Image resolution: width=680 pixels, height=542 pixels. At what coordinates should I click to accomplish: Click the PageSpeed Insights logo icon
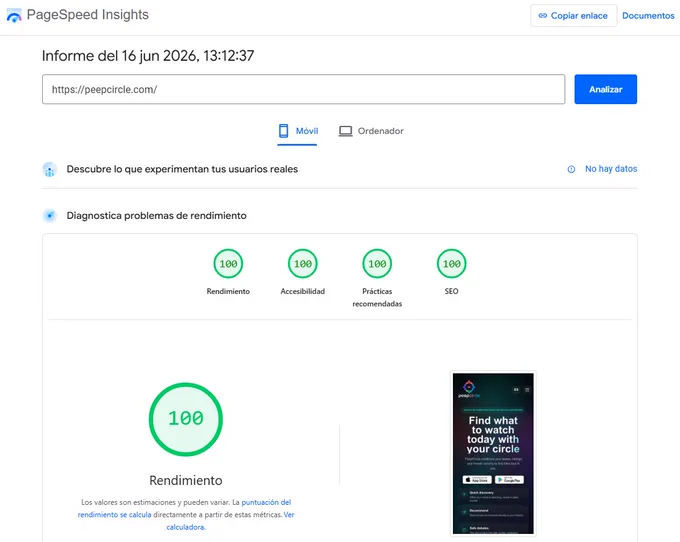[14, 15]
